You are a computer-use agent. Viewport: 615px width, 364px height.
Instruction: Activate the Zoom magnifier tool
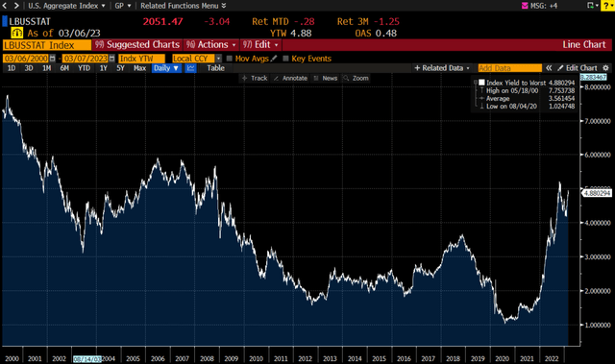tap(356, 79)
